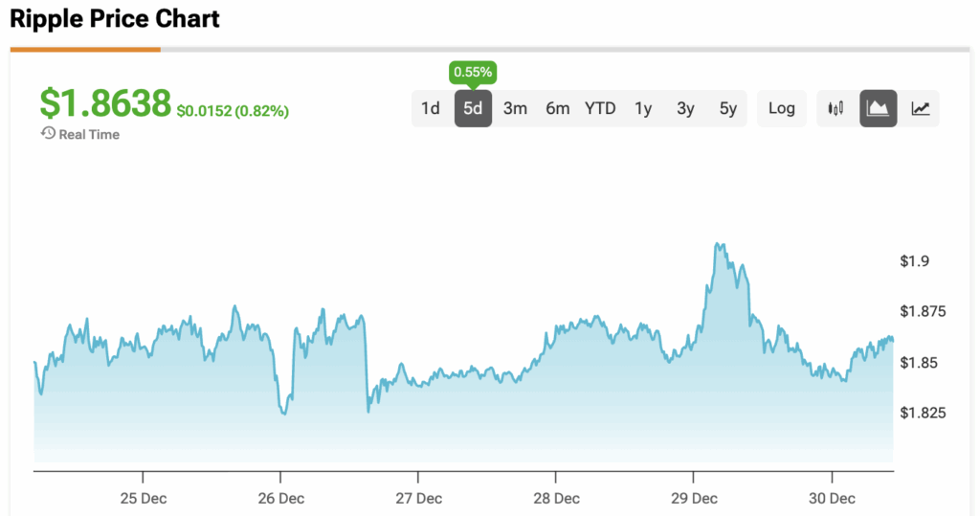
Task: Click the $1.8638 current price
Action: (x=105, y=102)
